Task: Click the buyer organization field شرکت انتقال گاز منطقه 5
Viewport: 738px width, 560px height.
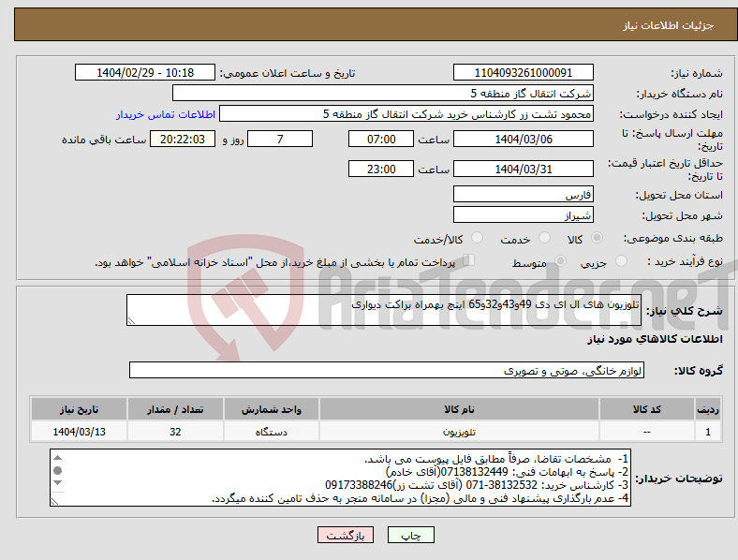Action: click(x=383, y=93)
